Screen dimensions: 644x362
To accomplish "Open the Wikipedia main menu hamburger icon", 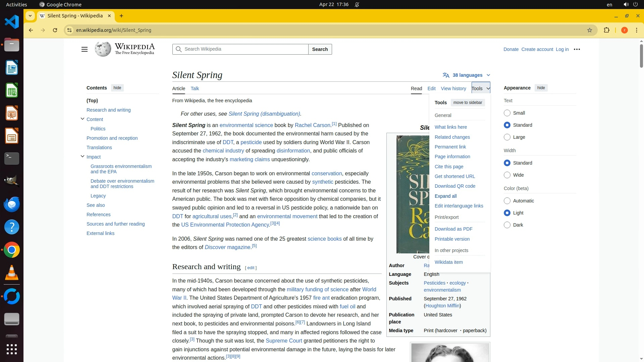I will [x=85, y=49].
